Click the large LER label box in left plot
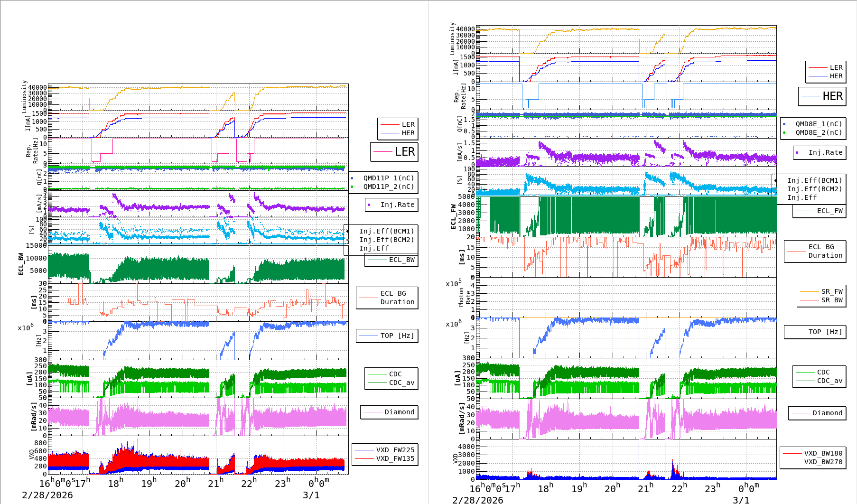 pos(394,152)
